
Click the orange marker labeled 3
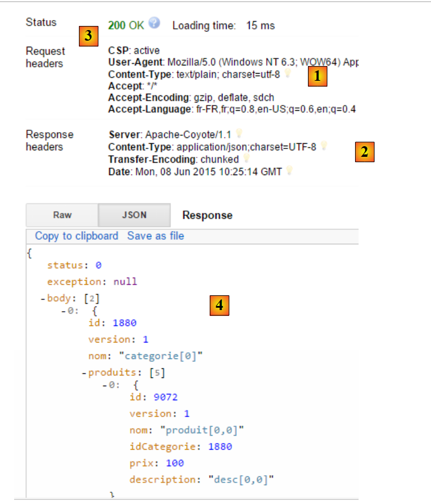click(x=88, y=36)
